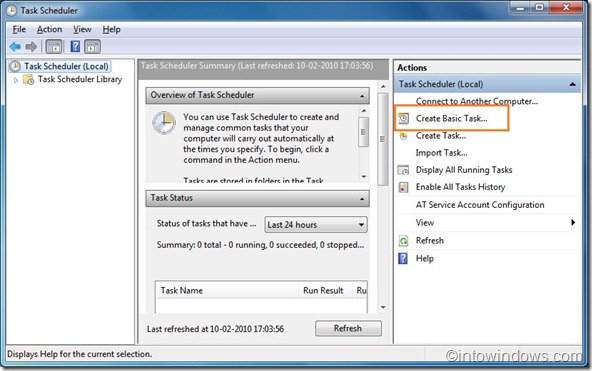Viewport: 592px width, 371px height.
Task: Click Connect to Another Computer...
Action: (477, 101)
